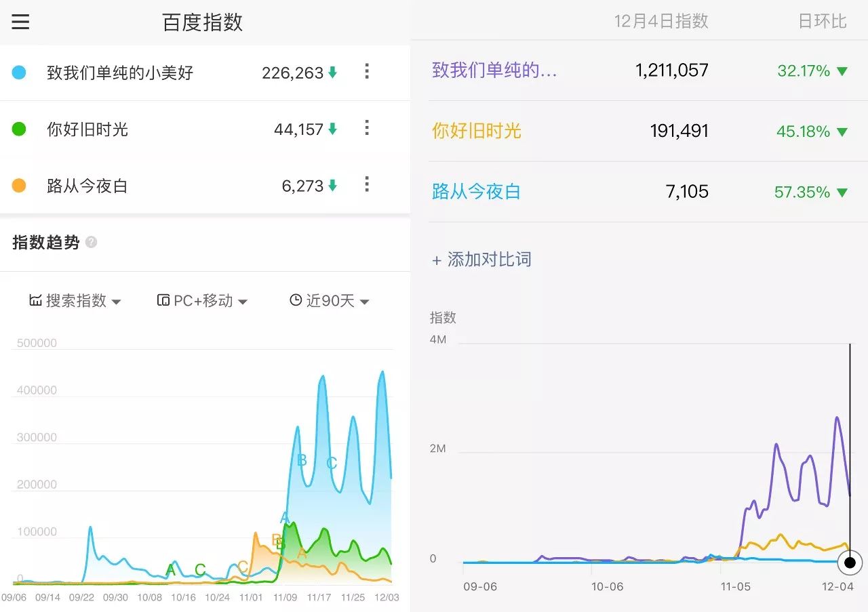The width and height of the screenshot is (868, 612).
Task: Open the hamburger menu
Action: [x=20, y=22]
